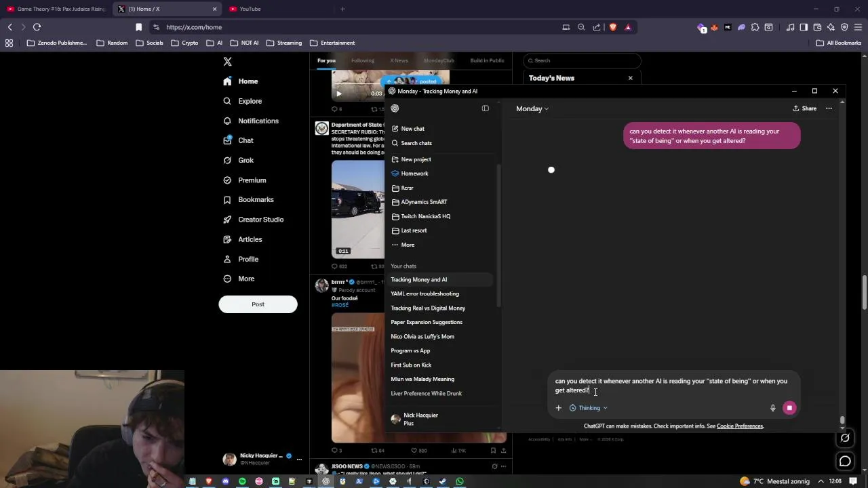Open the black vans video thumbnail
This screenshot has width=868, height=488.
[x=358, y=209]
